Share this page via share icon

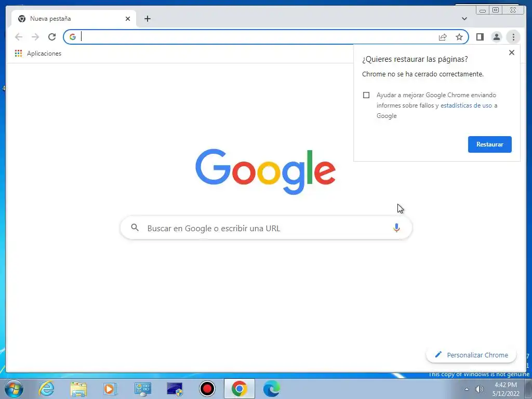(443, 37)
